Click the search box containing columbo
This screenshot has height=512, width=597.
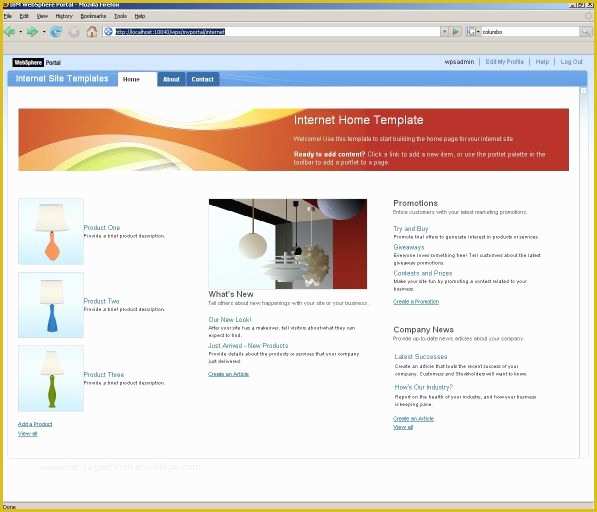[x=530, y=32]
